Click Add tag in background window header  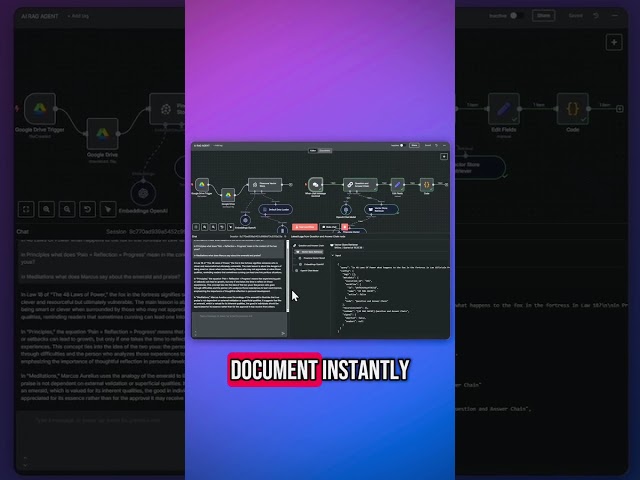tap(78, 16)
